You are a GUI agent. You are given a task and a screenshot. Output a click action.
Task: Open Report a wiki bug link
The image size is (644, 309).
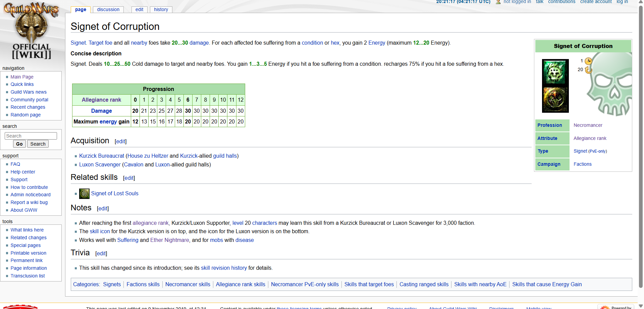point(29,202)
